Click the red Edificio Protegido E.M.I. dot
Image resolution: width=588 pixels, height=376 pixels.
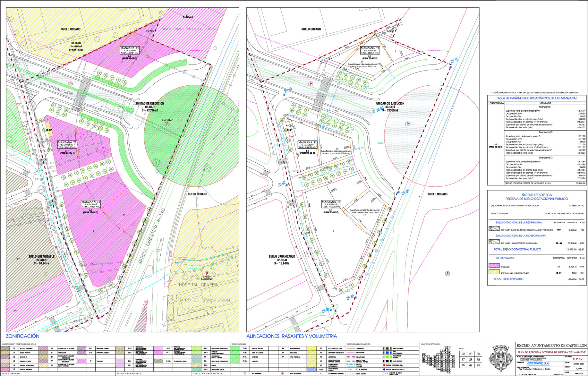[x=384, y=365]
